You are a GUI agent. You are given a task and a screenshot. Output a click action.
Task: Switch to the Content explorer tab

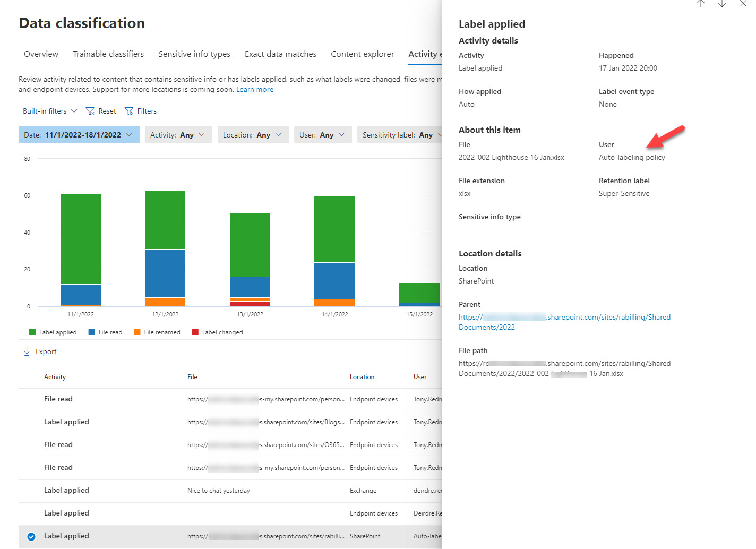[362, 54]
